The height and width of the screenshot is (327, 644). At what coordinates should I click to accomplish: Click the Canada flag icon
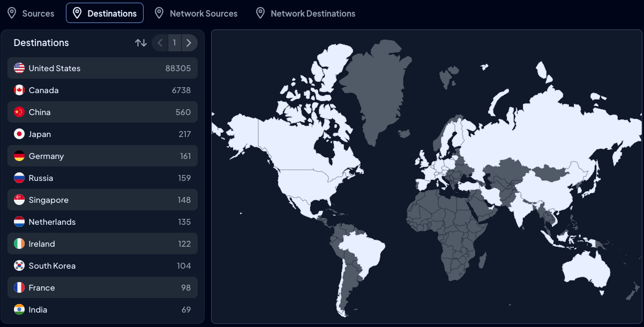(19, 90)
